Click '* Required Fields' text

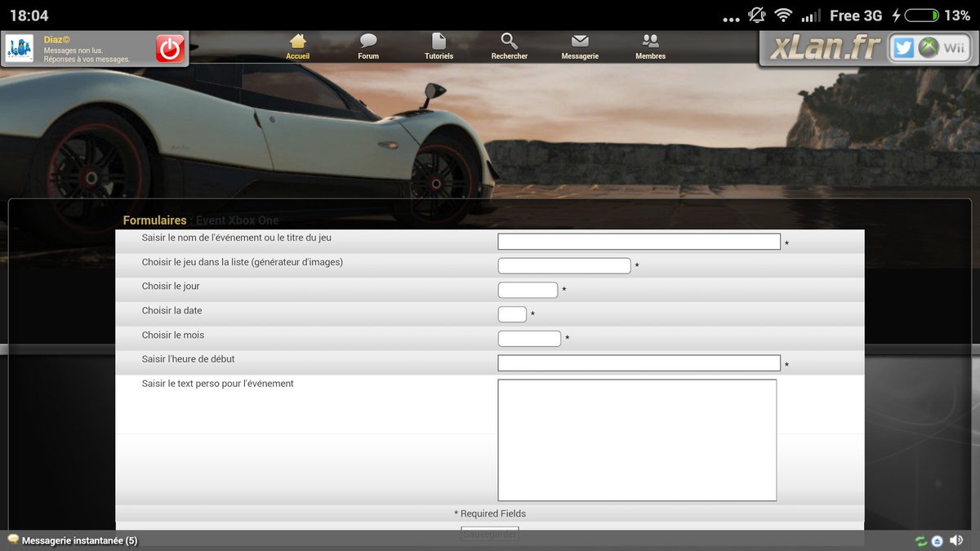pyautogui.click(x=490, y=513)
